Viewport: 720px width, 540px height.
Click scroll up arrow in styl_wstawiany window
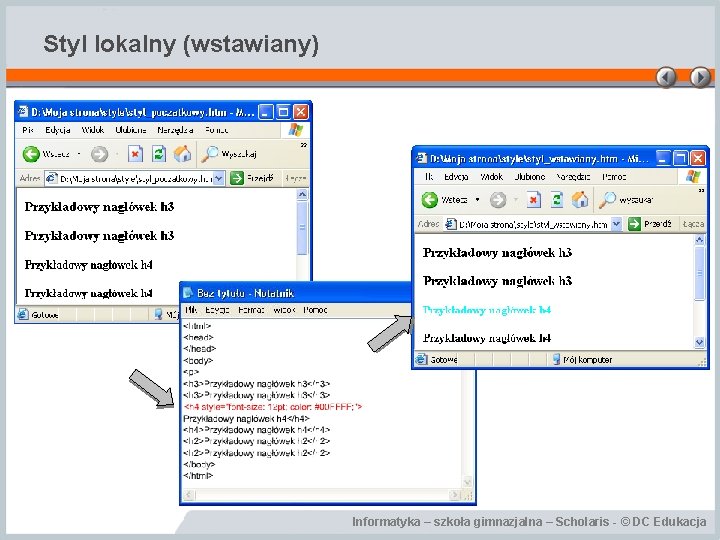(699, 240)
